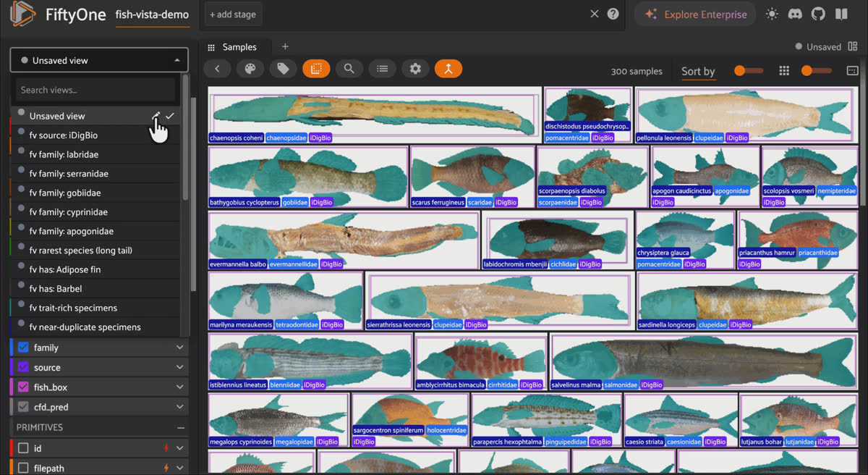Click the Unsaved status indicator

coord(818,47)
